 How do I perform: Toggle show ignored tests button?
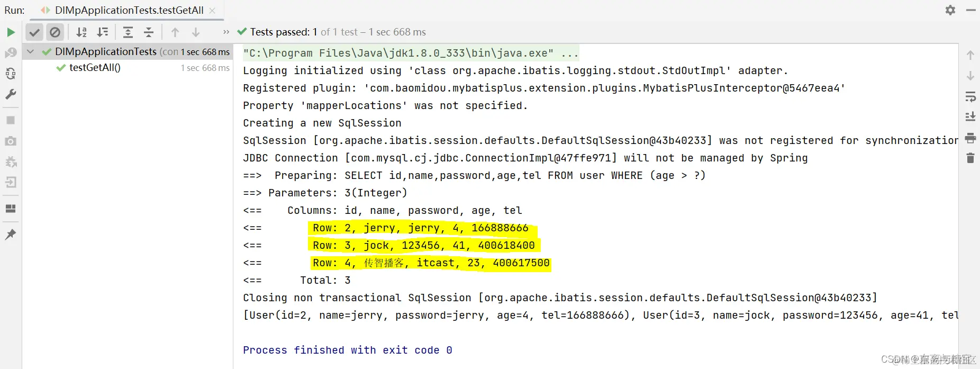pos(55,32)
